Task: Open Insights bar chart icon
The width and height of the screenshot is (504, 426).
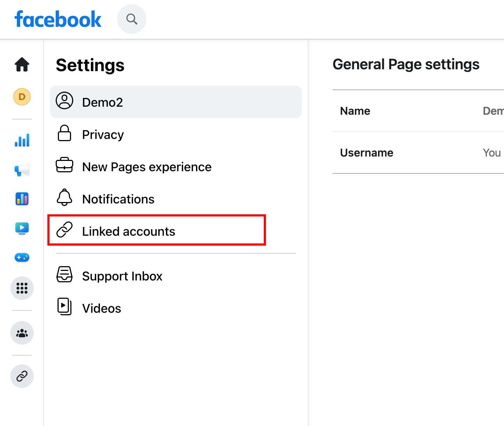Action: tap(22, 140)
